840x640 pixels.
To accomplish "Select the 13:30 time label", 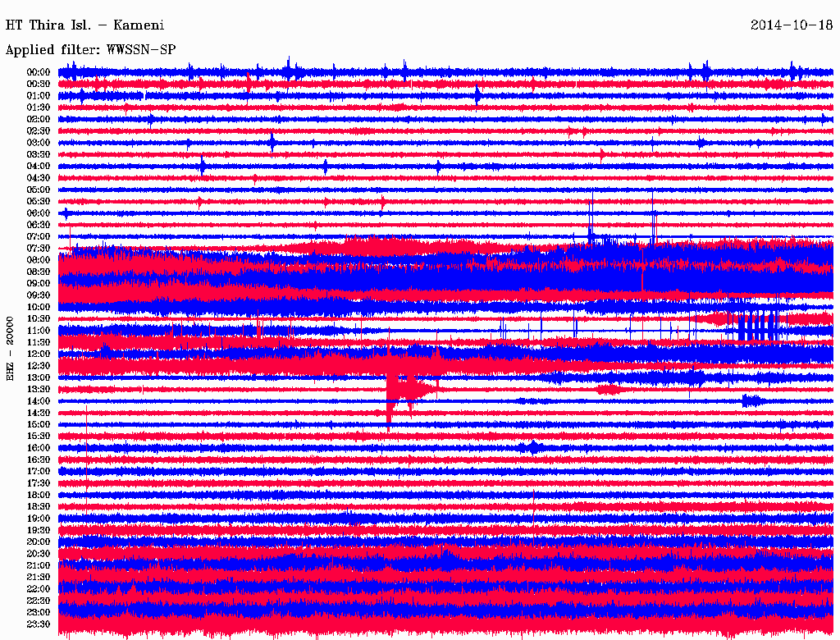I will (x=39, y=390).
